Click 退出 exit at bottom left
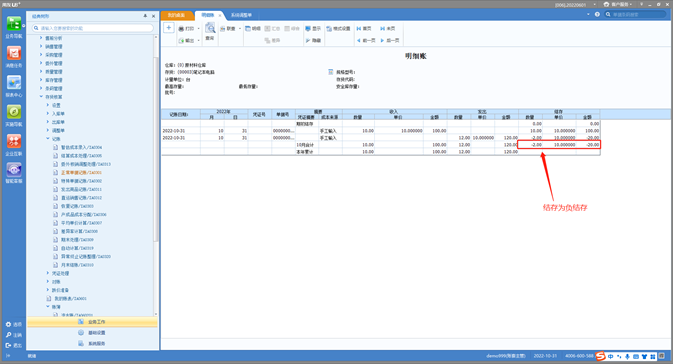This screenshot has height=364, width=673. (14, 345)
